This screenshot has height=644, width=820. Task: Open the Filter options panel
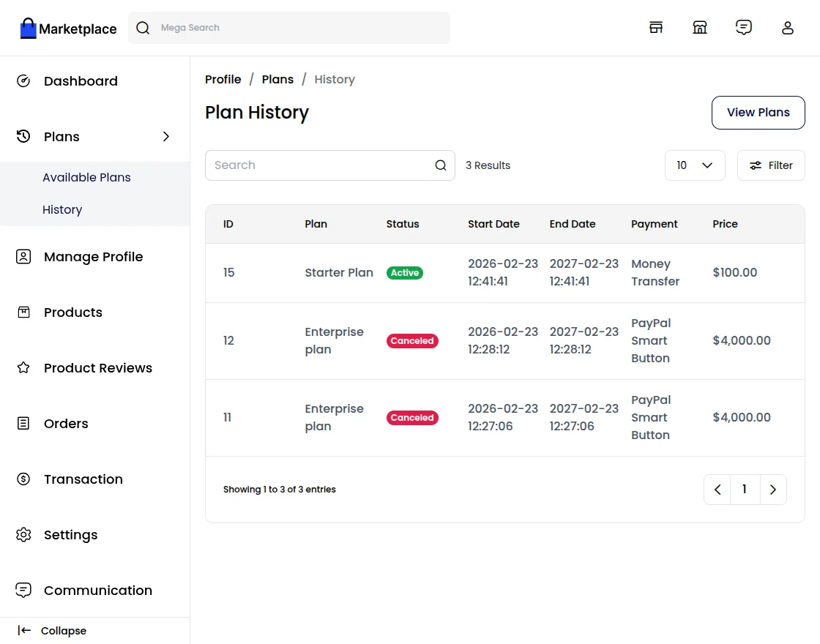pyautogui.click(x=771, y=165)
